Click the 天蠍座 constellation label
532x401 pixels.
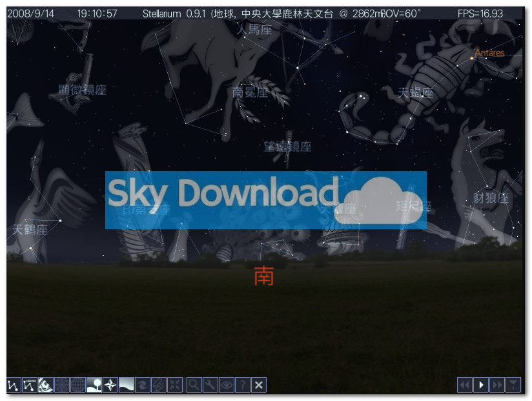415,92
